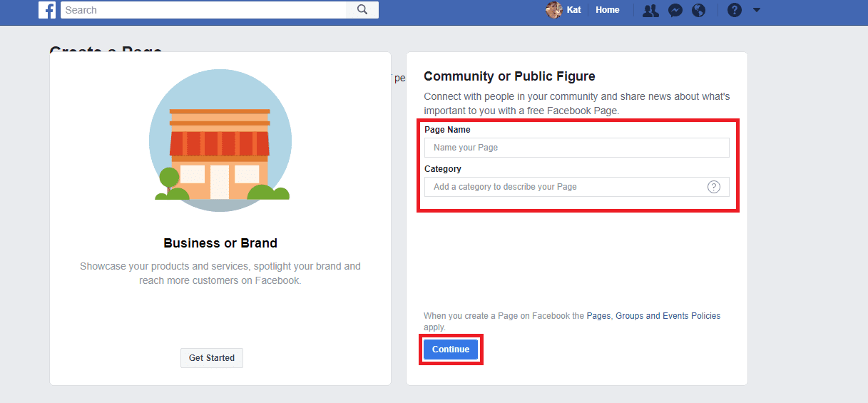Click the Facebook logo icon

[x=47, y=10]
